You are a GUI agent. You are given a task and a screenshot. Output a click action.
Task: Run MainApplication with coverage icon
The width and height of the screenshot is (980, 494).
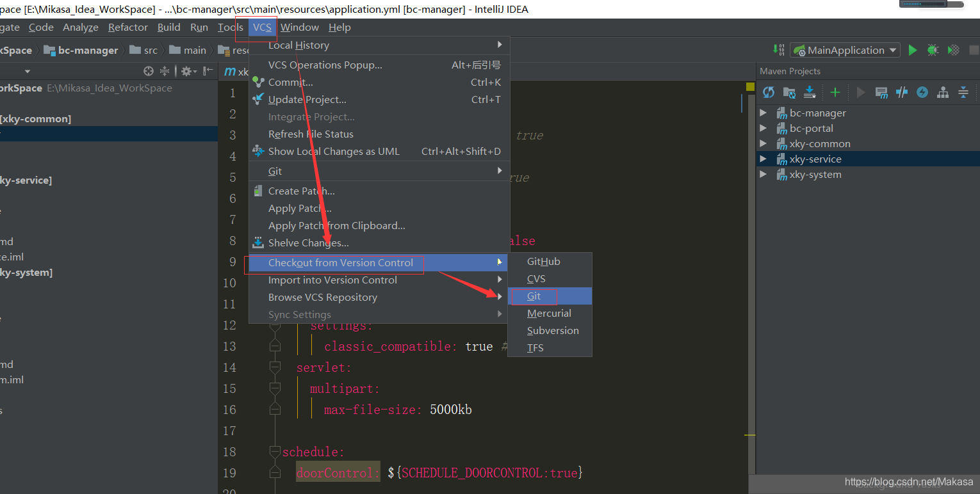tap(954, 50)
